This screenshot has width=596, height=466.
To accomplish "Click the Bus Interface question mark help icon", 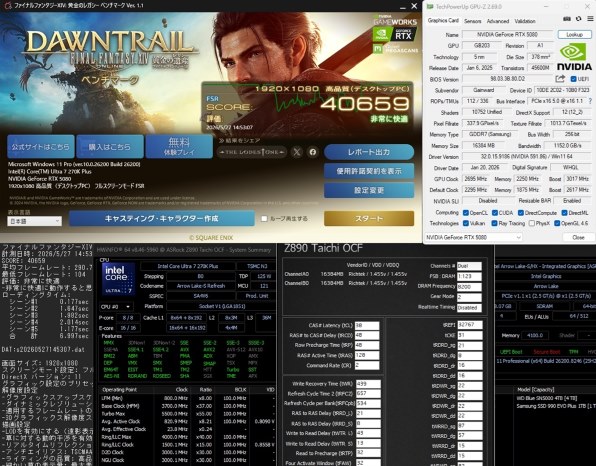I will 590,101.
